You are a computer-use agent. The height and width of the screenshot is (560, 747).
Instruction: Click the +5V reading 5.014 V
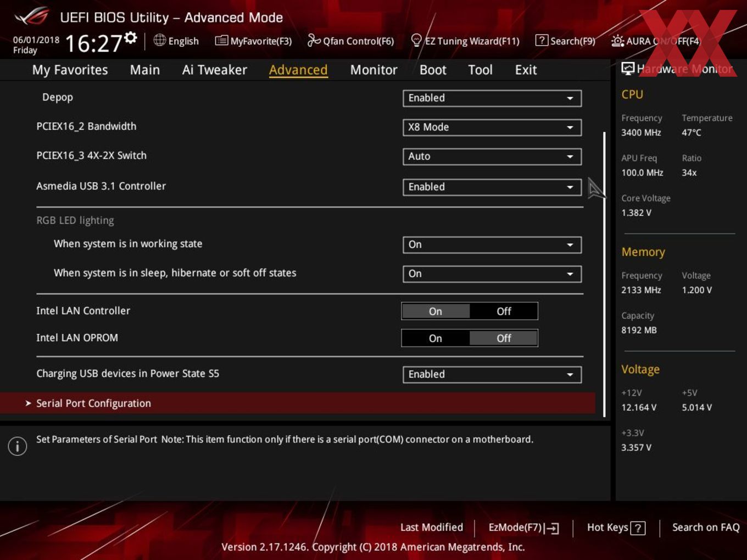click(x=697, y=407)
